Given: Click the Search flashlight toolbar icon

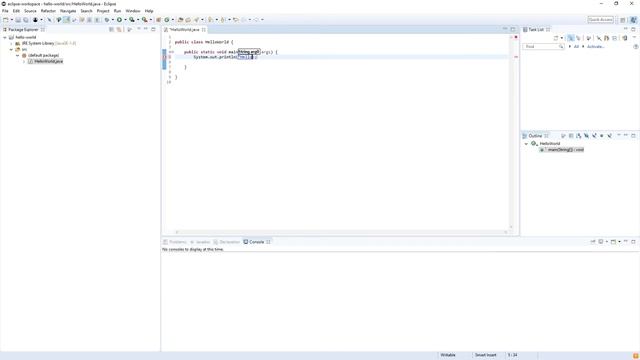Looking at the screenshot, I should pos(196,20).
